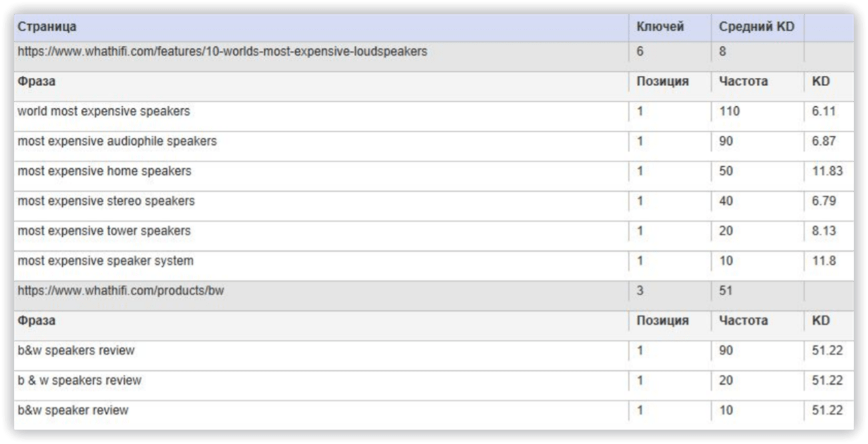The width and height of the screenshot is (868, 444).
Task: Click the Страница column header
Action: tap(47, 27)
